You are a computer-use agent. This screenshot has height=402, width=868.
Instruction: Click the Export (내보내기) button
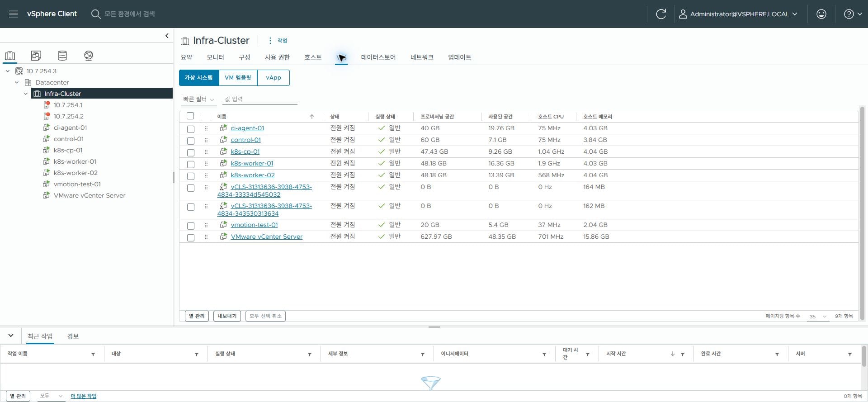point(227,316)
